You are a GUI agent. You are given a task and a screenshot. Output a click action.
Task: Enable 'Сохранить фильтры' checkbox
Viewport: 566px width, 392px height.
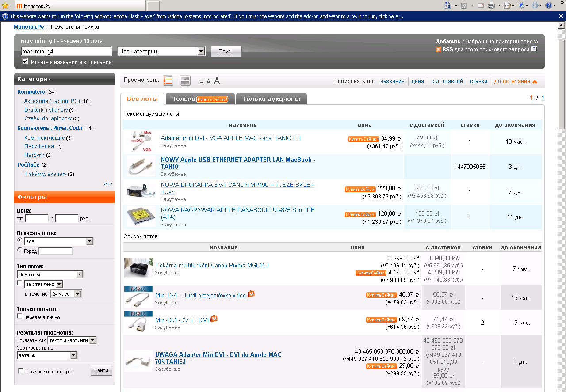pos(21,371)
